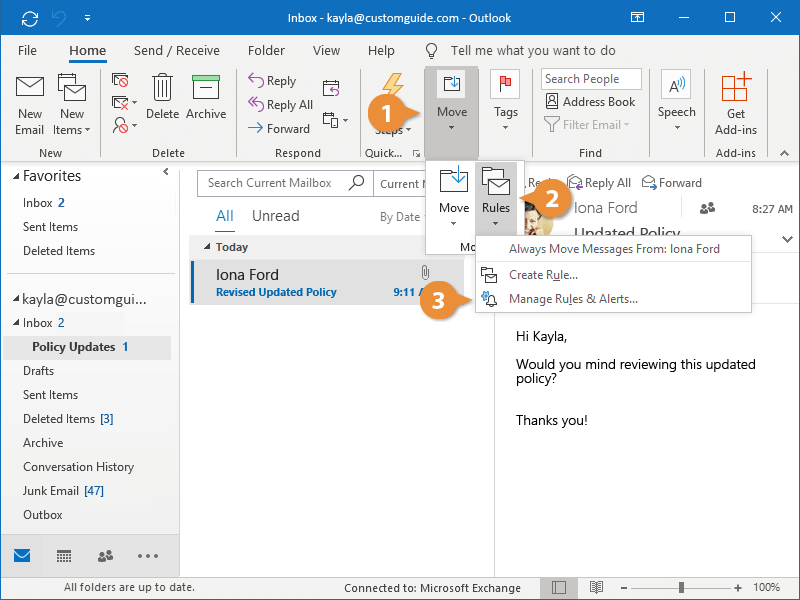
Task: Open the Quick Access Toolbar customize arrow
Action: click(x=87, y=18)
